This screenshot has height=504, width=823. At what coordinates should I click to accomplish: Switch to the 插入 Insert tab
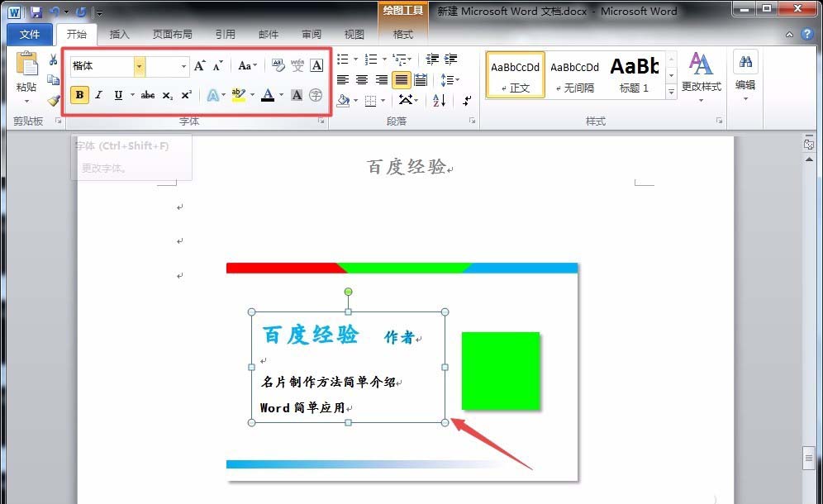[x=119, y=34]
